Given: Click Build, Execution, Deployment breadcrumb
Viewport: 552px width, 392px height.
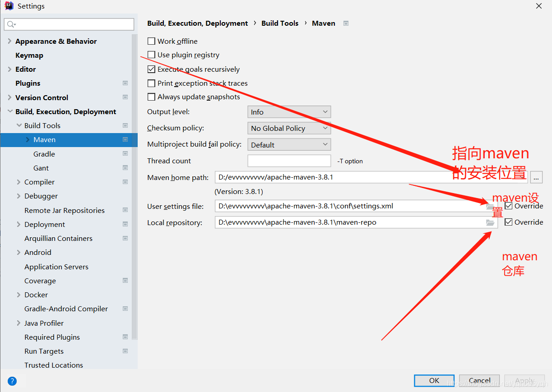Looking at the screenshot, I should coord(198,23).
